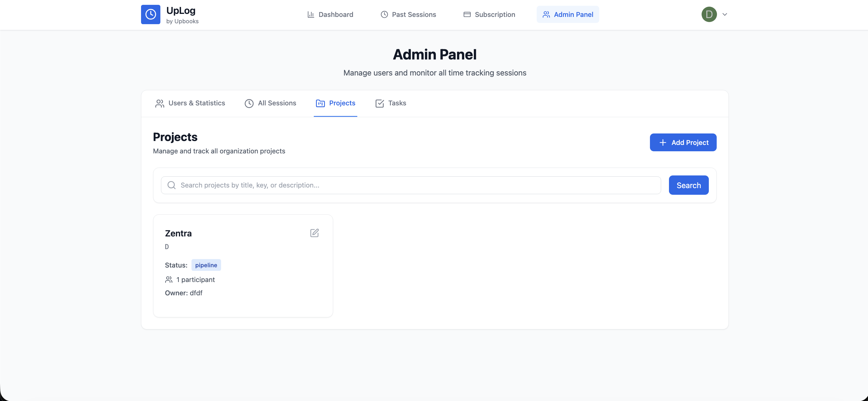Image resolution: width=868 pixels, height=401 pixels.
Task: Open the All Sessions tab
Action: [277, 103]
